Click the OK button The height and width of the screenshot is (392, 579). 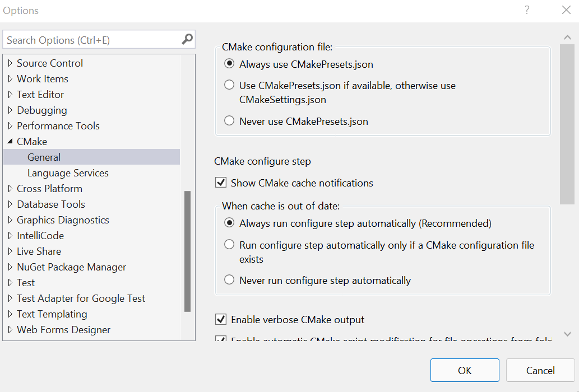(x=464, y=370)
